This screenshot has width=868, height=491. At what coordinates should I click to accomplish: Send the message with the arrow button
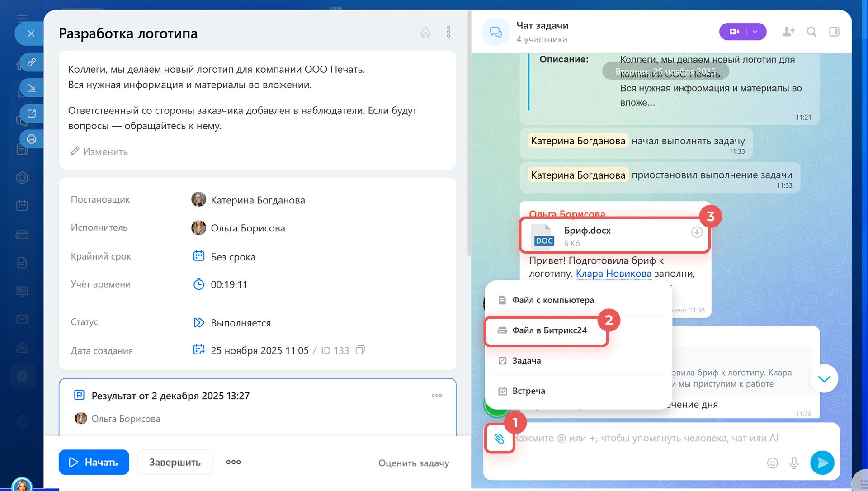[x=822, y=463]
